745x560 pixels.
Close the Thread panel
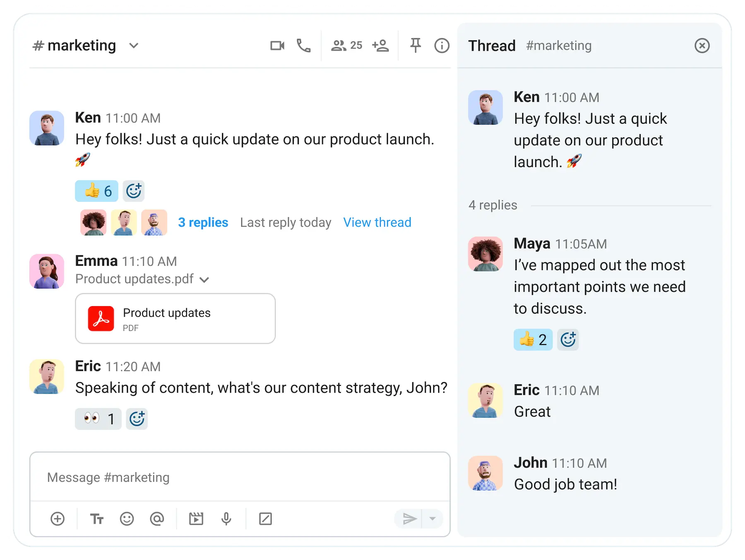tap(702, 45)
